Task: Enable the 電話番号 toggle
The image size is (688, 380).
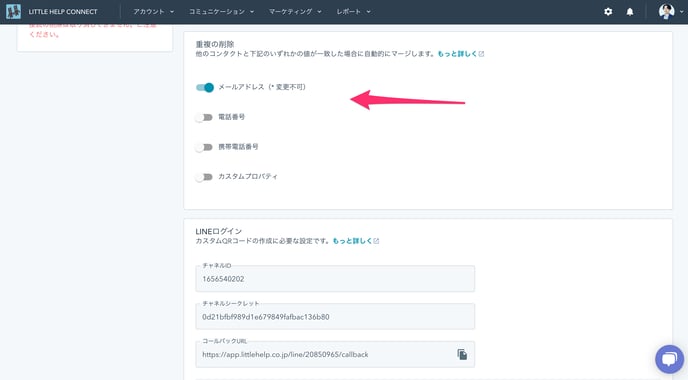Action: (204, 117)
